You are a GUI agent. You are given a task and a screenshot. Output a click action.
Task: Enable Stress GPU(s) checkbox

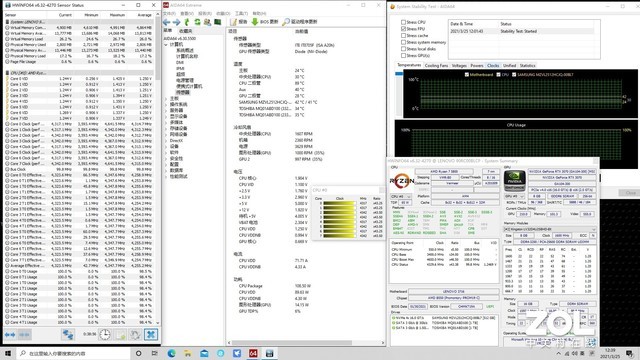click(403, 55)
